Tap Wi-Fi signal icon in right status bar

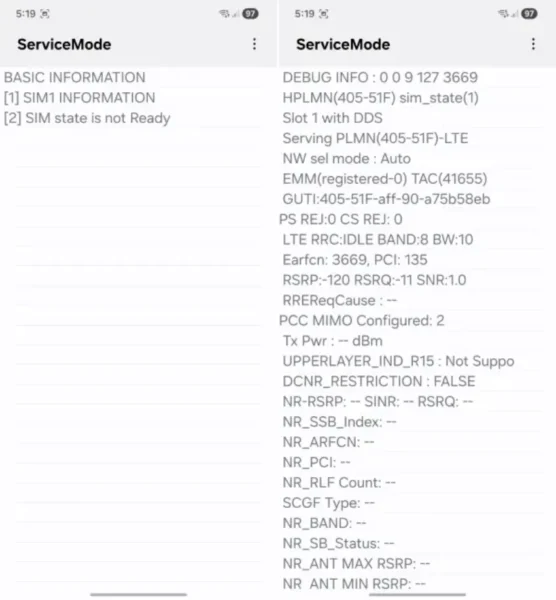pyautogui.click(x=503, y=14)
